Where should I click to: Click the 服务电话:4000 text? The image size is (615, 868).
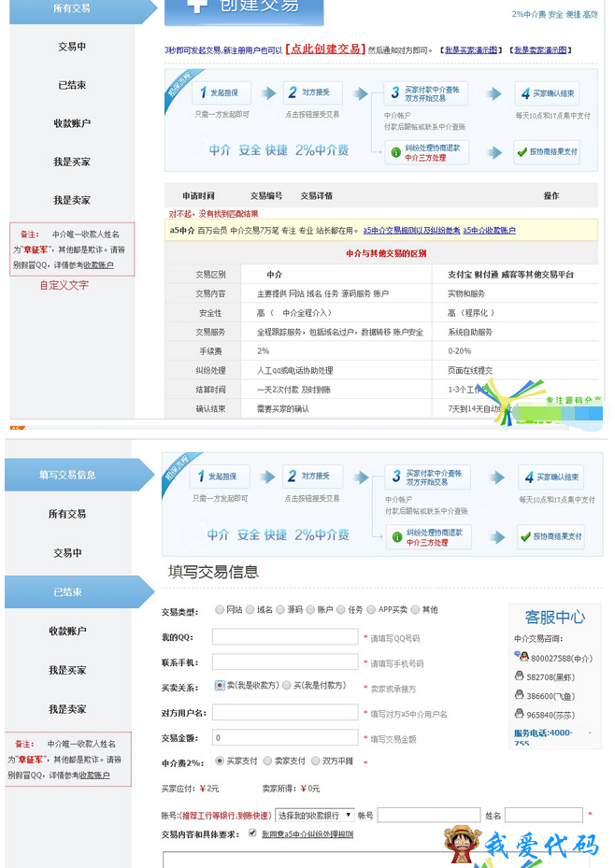point(543,733)
